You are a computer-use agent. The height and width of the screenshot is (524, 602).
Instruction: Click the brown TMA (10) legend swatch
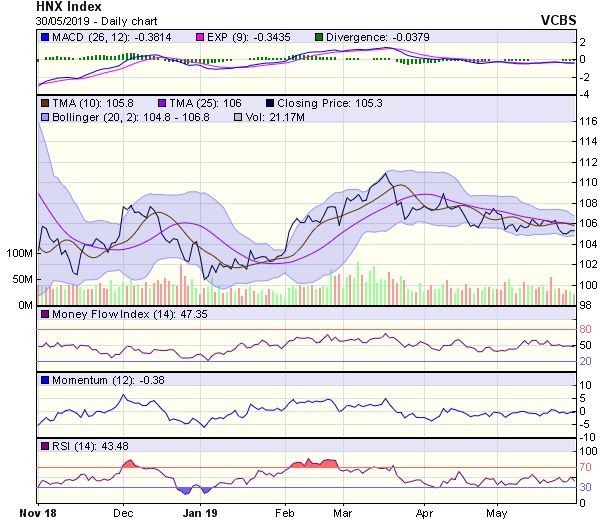click(45, 103)
